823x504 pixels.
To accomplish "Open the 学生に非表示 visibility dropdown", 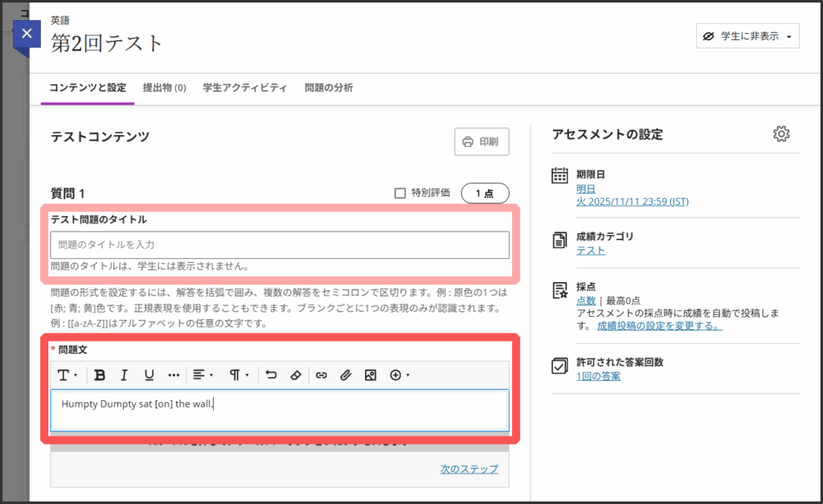I will coord(747,36).
